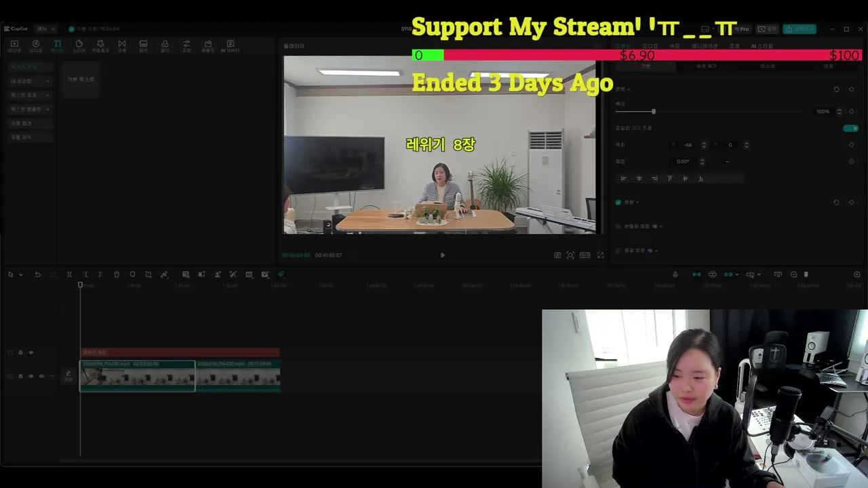Expand the Text Templates sidebar item
The width and height of the screenshot is (868, 488).
(x=30, y=109)
